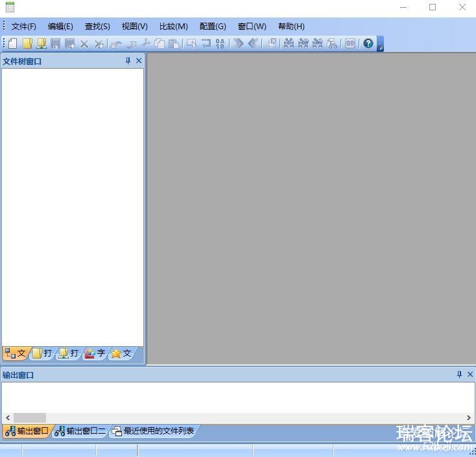This screenshot has height=457, width=476.
Task: Select the folder-icon 打 tab
Action: (x=42, y=353)
